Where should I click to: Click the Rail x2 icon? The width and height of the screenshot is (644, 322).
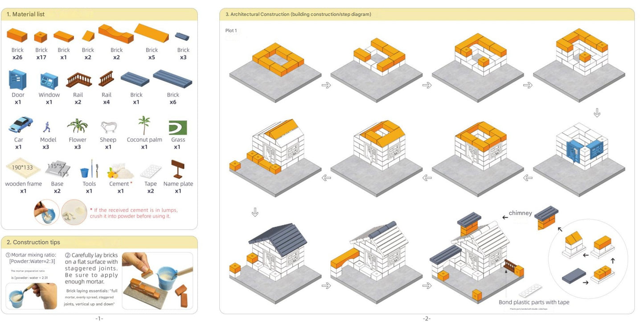coord(78,81)
